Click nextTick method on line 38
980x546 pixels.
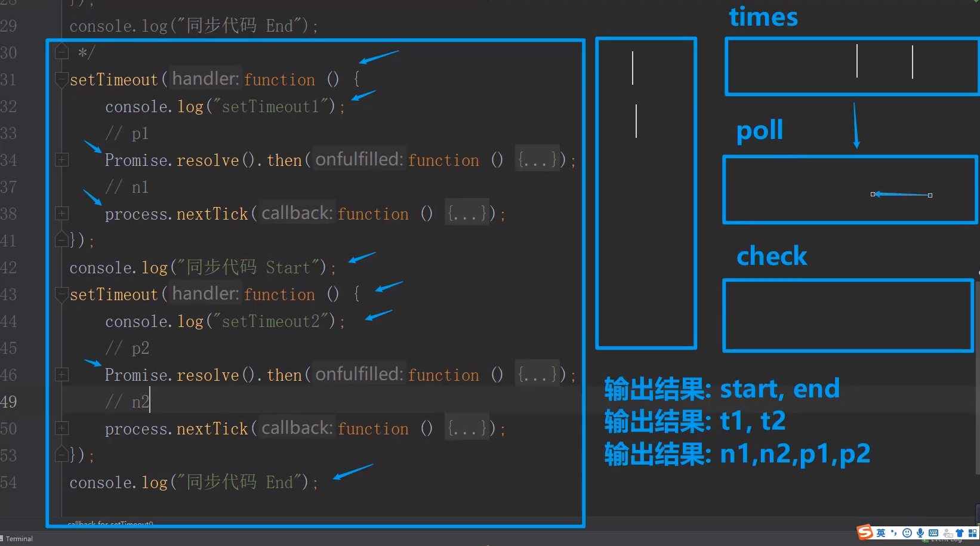(212, 214)
